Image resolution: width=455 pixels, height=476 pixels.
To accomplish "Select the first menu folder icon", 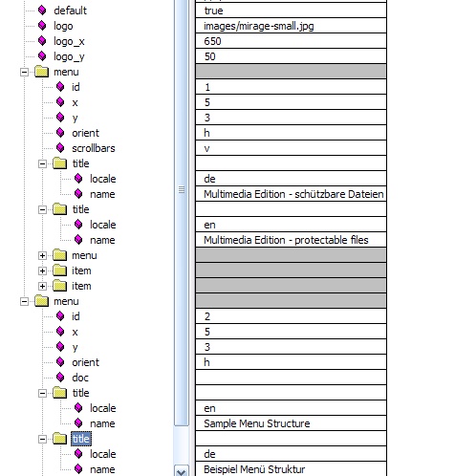I will point(41,72).
